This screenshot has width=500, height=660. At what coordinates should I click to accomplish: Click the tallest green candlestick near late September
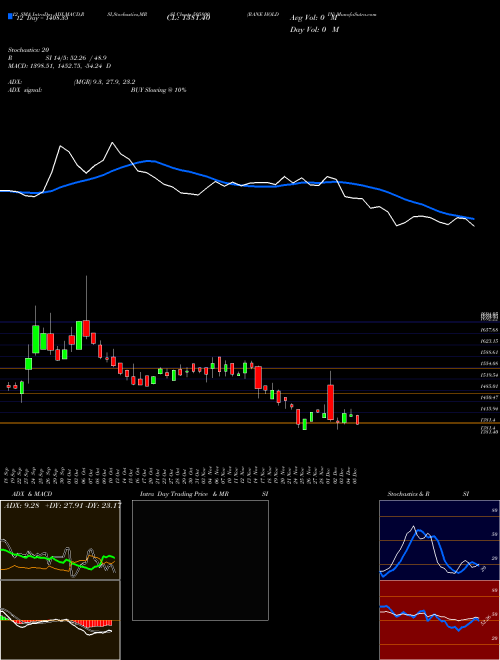36,339
